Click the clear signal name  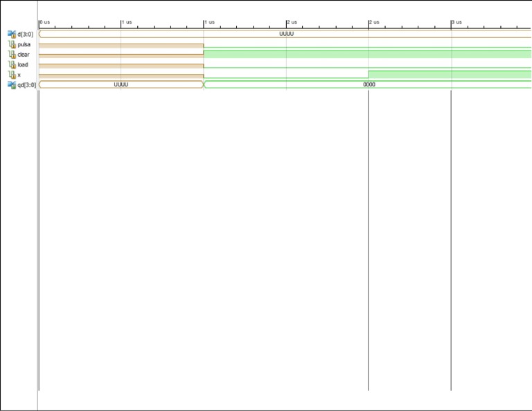24,55
